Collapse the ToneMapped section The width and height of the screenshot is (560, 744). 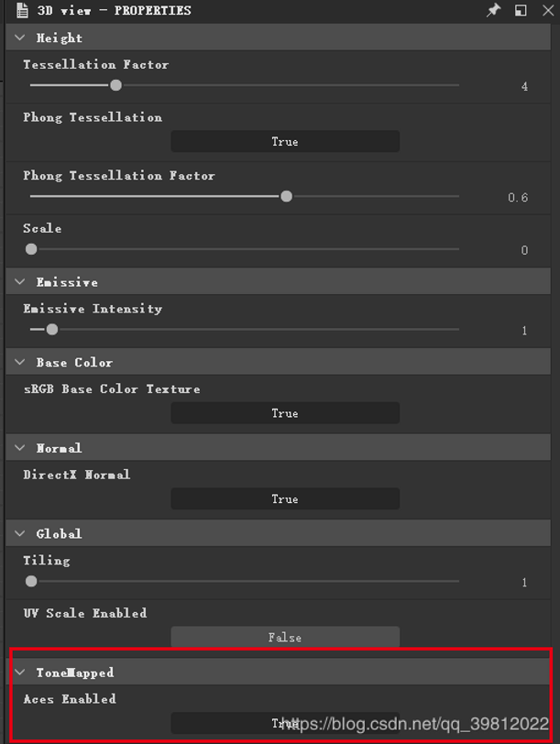[x=20, y=673]
